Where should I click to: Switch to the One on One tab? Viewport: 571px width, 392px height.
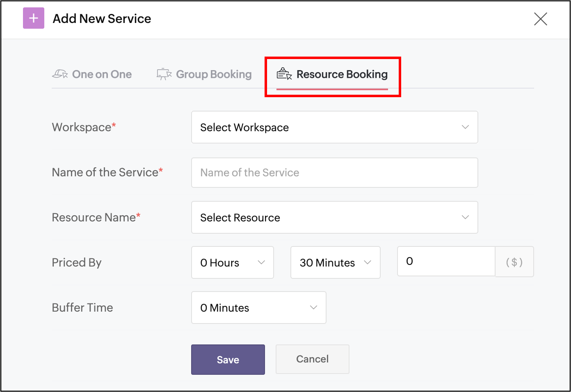(x=102, y=74)
